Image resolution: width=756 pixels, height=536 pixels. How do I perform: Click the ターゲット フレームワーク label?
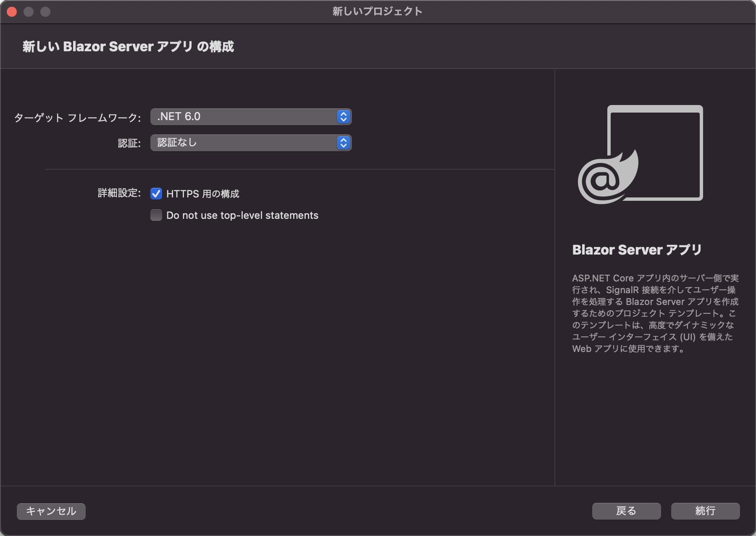coord(78,118)
